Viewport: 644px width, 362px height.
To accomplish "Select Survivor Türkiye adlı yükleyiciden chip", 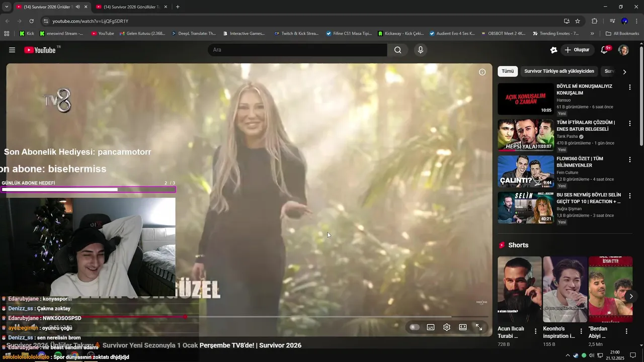I will click(559, 71).
